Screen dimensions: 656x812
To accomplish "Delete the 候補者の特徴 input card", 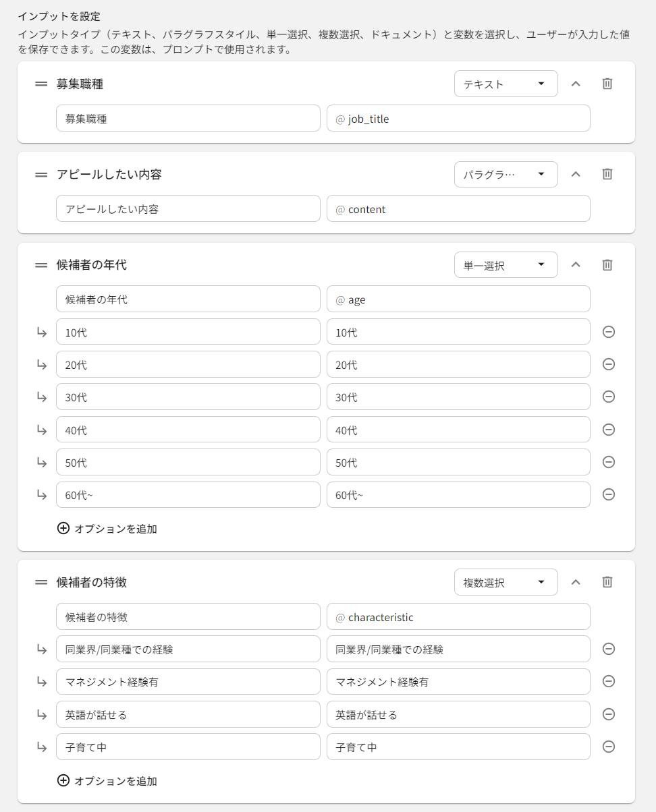I will pyautogui.click(x=607, y=582).
